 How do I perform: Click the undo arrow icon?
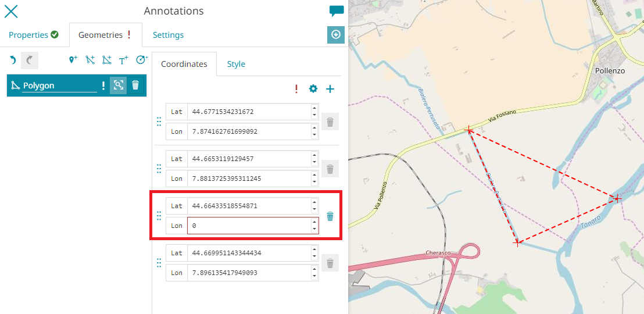(x=13, y=59)
